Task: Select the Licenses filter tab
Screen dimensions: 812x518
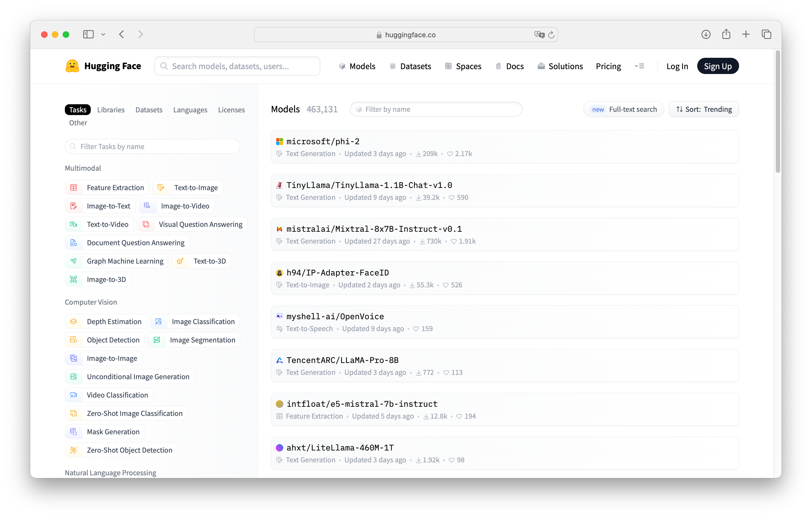Action: tap(231, 110)
